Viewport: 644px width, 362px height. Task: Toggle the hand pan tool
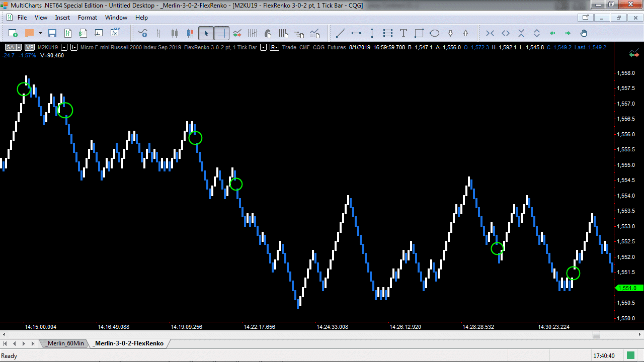(584, 33)
